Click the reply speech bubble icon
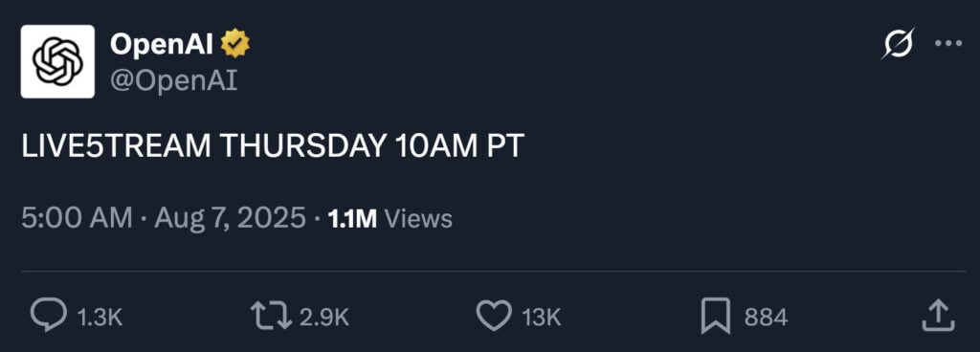 click(48, 316)
